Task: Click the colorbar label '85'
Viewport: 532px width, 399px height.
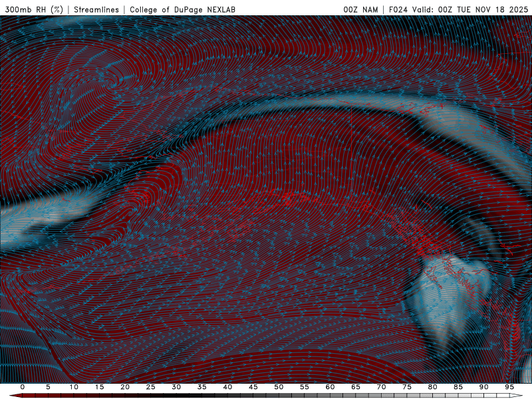Action: pyautogui.click(x=458, y=387)
